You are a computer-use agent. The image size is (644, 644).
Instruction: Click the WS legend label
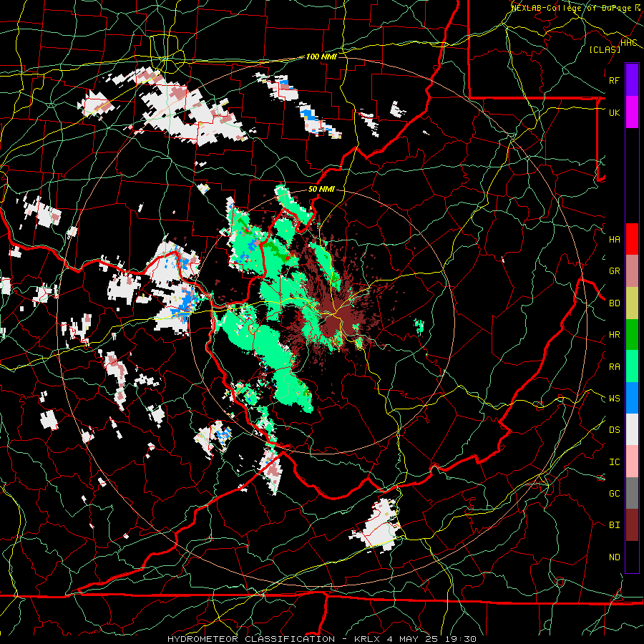click(x=614, y=399)
